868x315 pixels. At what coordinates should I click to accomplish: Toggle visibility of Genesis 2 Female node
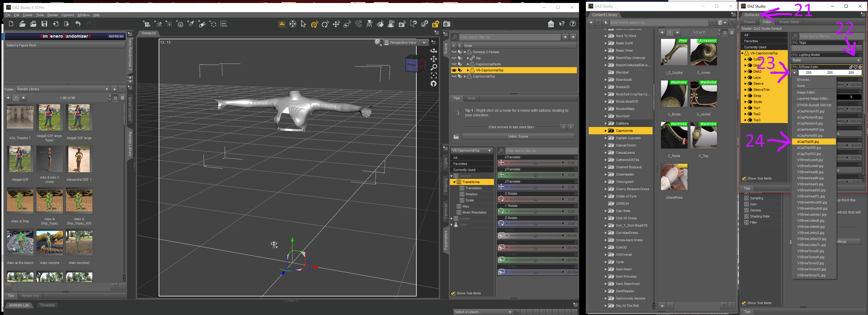click(x=454, y=52)
